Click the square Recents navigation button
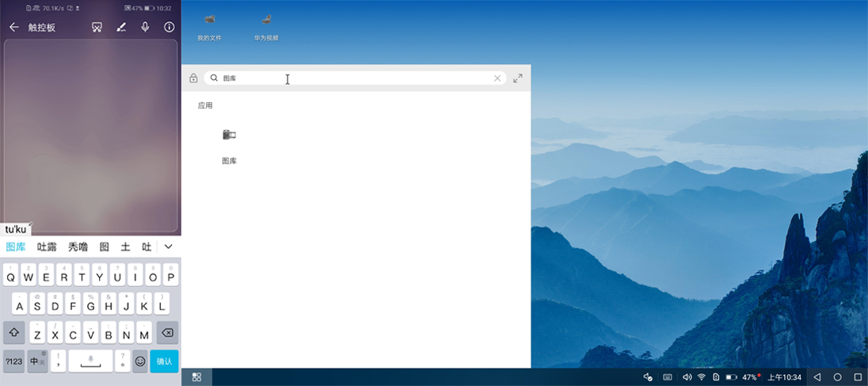This screenshot has width=868, height=386. [858, 377]
